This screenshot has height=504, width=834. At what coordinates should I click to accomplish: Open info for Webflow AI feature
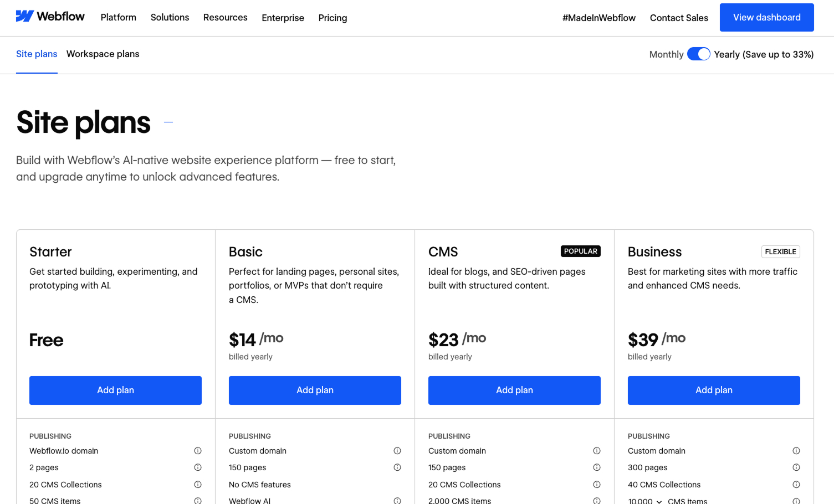[397, 500]
